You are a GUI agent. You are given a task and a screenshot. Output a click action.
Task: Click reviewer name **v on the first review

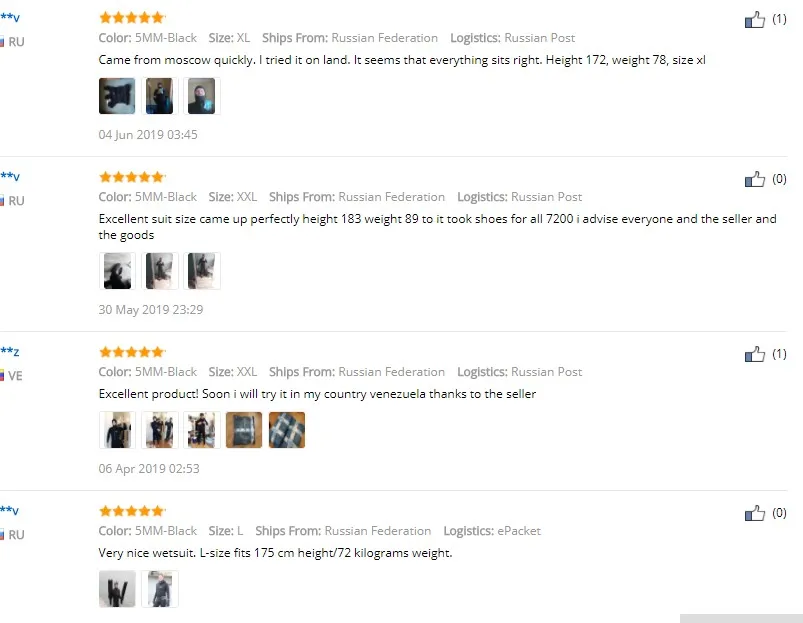(x=10, y=17)
